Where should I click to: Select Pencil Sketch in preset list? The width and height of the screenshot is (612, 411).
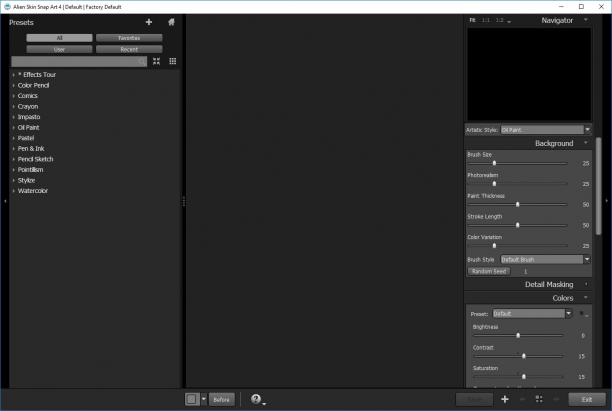[36, 159]
